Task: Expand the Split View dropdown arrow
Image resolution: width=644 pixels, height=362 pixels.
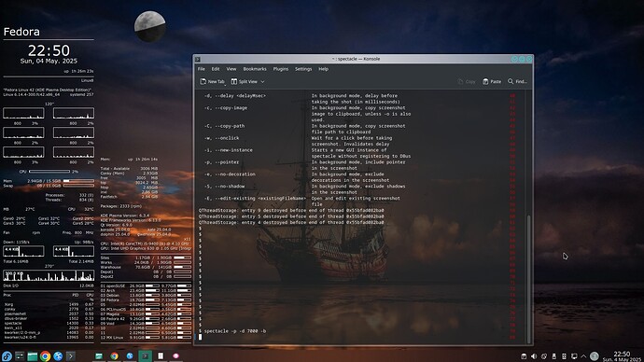Action: tap(263, 82)
